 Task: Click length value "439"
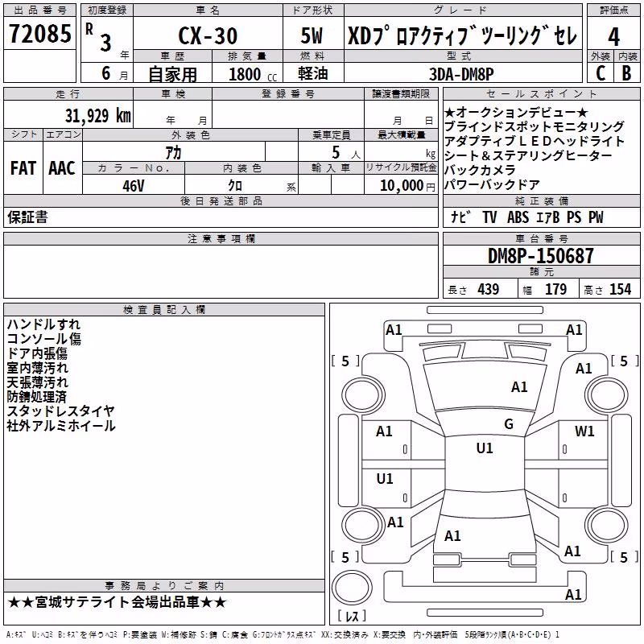click(x=489, y=289)
